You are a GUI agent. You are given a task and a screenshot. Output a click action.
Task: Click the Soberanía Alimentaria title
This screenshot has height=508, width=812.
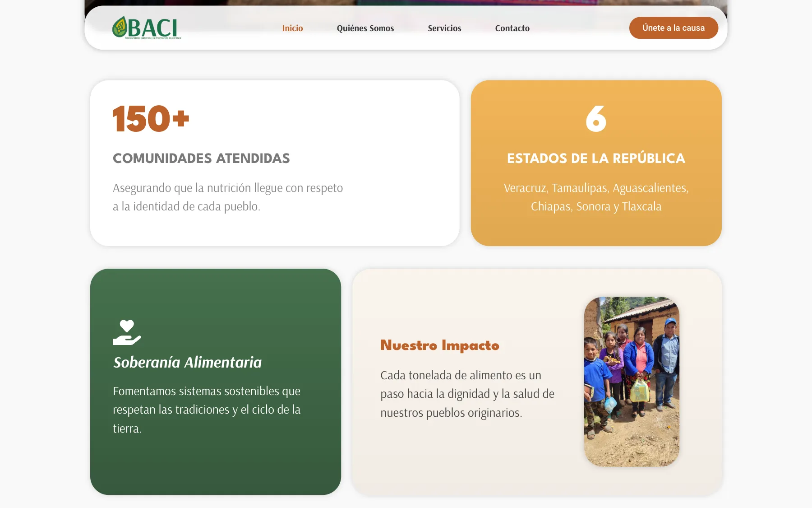tap(187, 362)
